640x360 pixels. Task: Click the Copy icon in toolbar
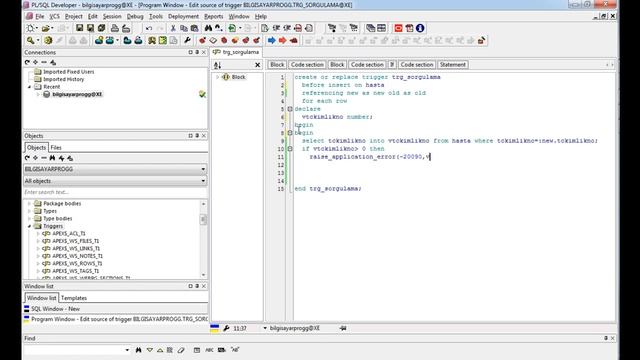pos(184,28)
